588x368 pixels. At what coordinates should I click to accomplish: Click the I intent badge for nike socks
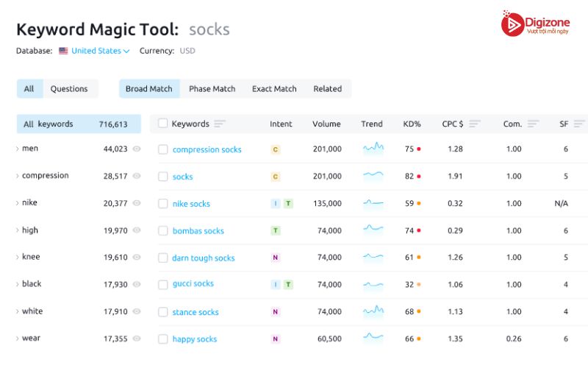point(275,204)
